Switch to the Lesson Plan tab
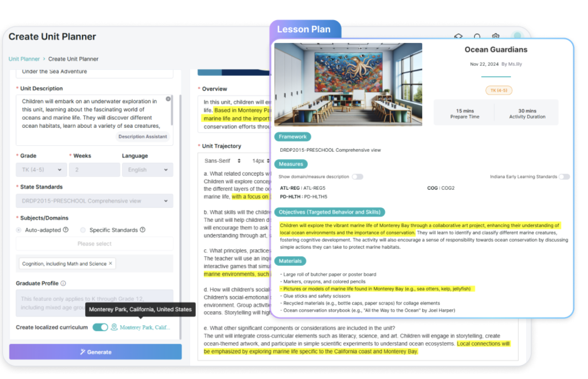The height and width of the screenshot is (379, 588). pos(305,29)
